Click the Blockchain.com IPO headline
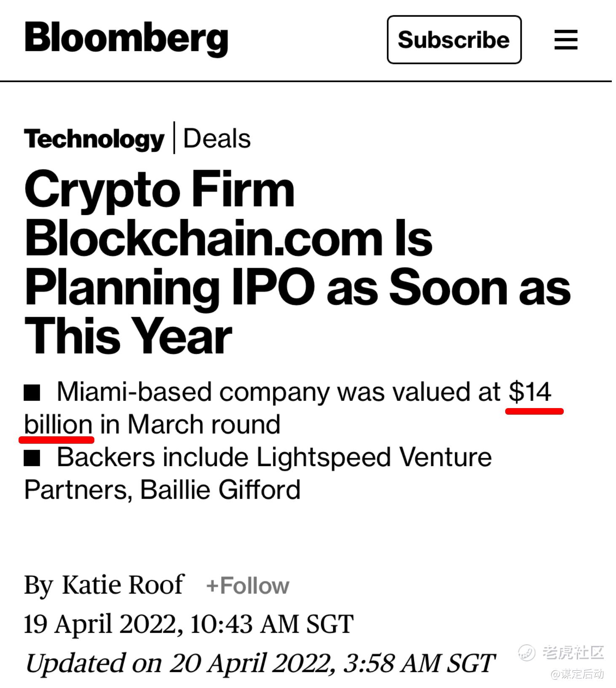This screenshot has height=688, width=616. [297, 262]
